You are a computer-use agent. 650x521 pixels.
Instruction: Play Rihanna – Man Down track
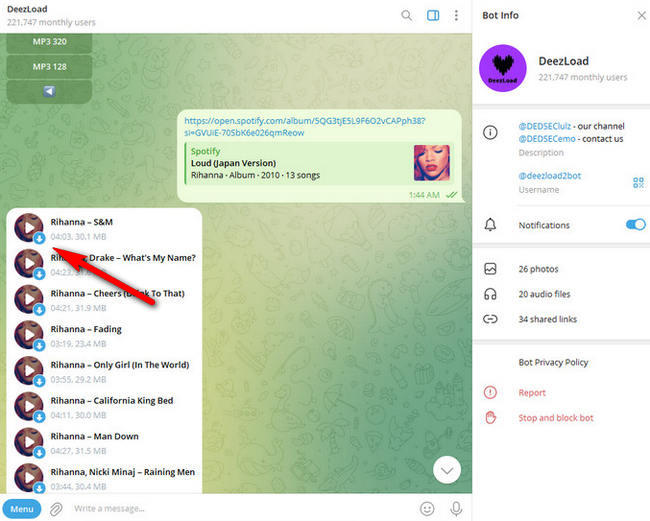tap(29, 441)
